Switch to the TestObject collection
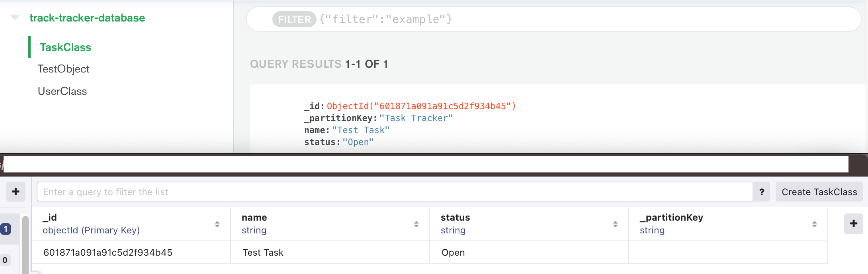 point(63,68)
